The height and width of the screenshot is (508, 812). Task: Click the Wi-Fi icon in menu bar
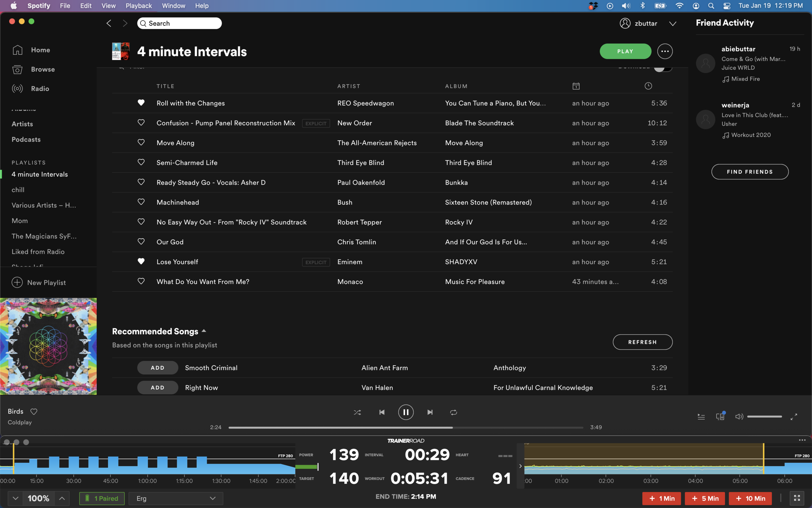pos(679,6)
